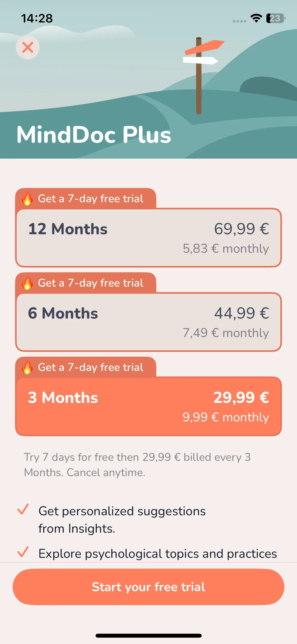
Task: Tap the checkmark beside Explore psychological topics
Action: pyautogui.click(x=23, y=552)
